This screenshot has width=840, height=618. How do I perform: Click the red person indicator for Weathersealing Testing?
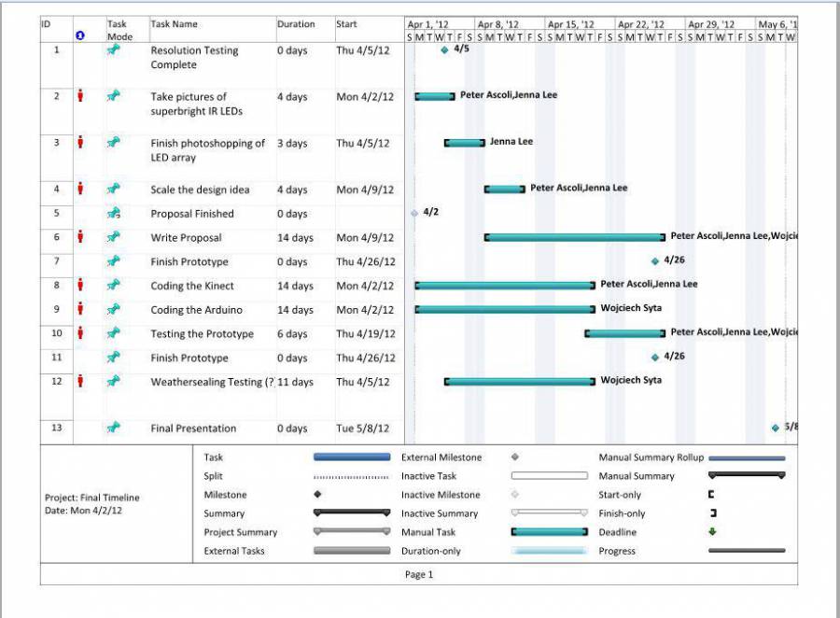point(80,381)
